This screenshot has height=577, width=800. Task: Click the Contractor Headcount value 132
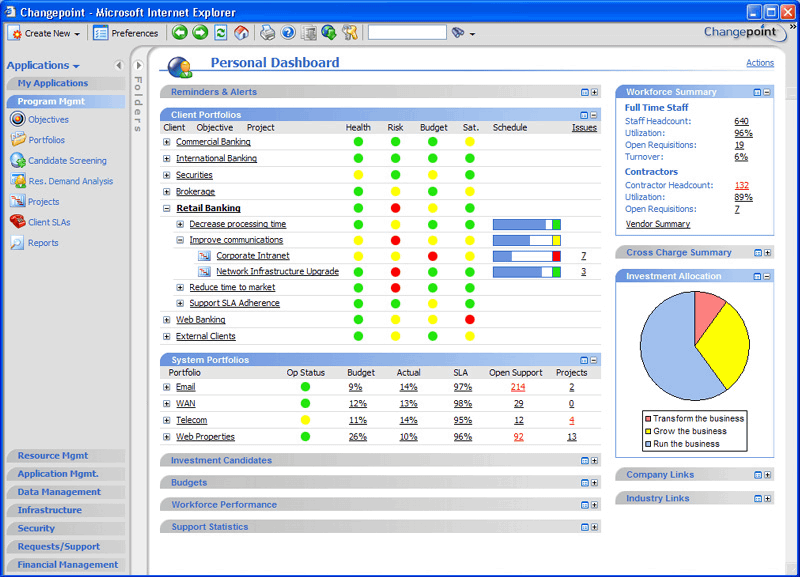(x=742, y=185)
